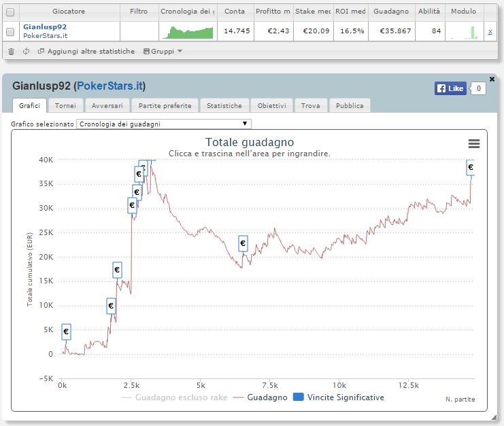504x426 pixels.
Task: Click the Modulo column header
Action: point(463,12)
